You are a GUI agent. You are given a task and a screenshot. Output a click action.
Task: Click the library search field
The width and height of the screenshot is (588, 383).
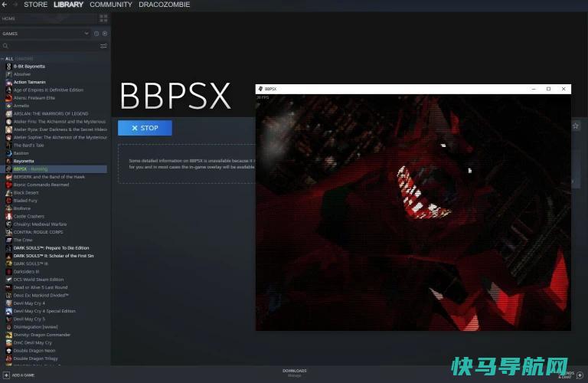click(51, 46)
